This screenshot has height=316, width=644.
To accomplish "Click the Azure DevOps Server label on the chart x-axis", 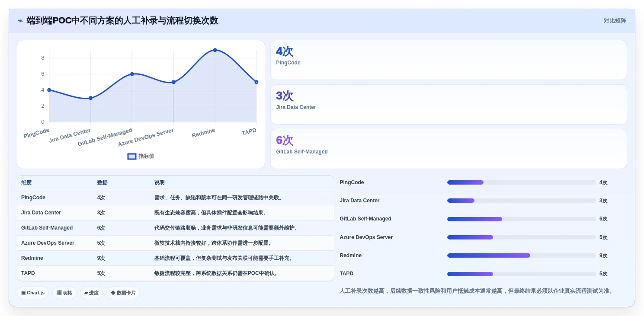I will (146, 137).
